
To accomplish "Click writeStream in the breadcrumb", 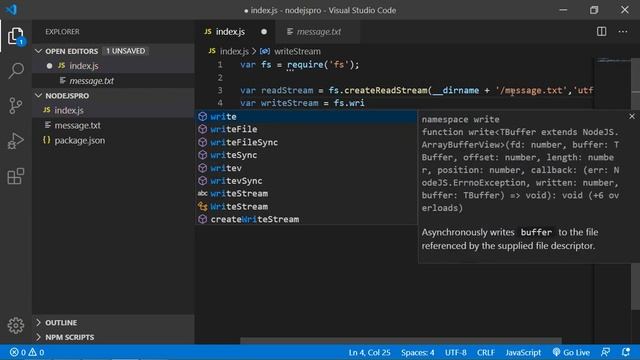I will (297, 51).
